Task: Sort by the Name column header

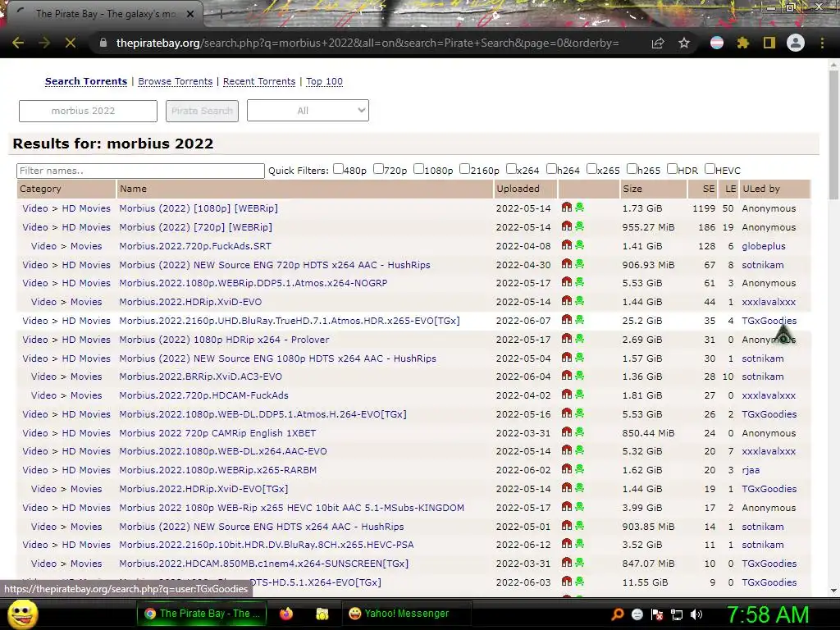Action: click(134, 189)
